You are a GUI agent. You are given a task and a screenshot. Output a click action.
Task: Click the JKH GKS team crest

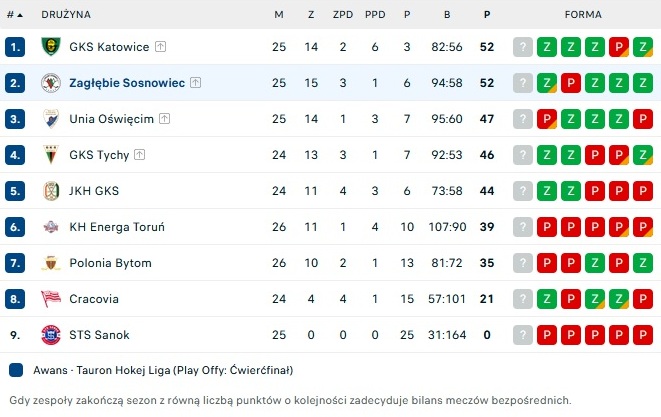[51, 191]
